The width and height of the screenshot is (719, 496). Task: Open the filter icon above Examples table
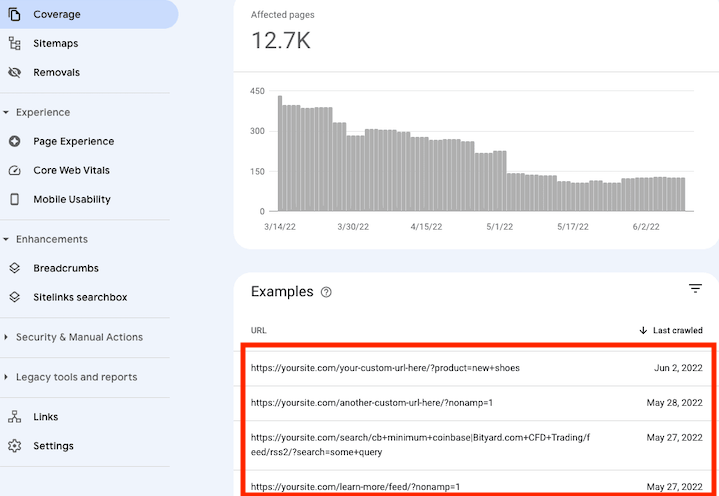coord(695,289)
